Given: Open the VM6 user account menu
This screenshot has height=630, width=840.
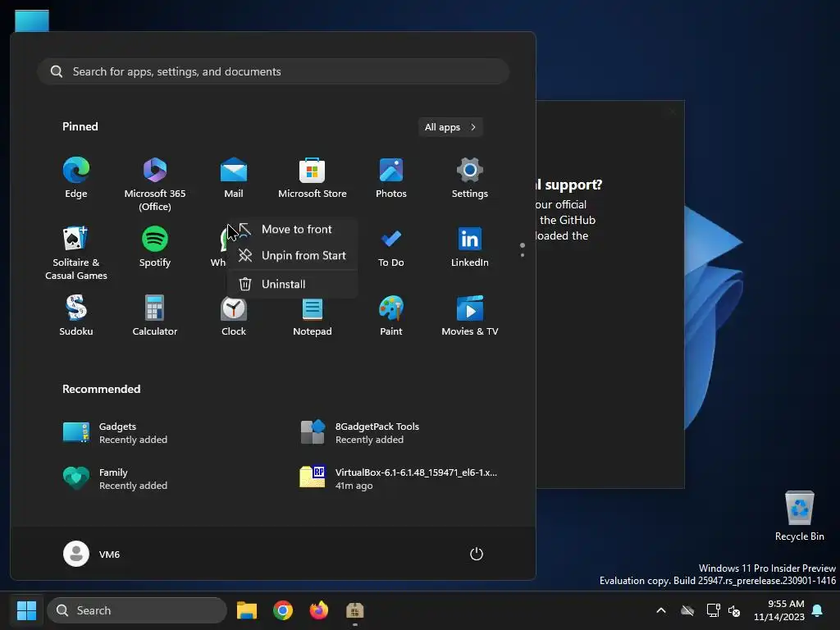Looking at the screenshot, I should pos(92,554).
